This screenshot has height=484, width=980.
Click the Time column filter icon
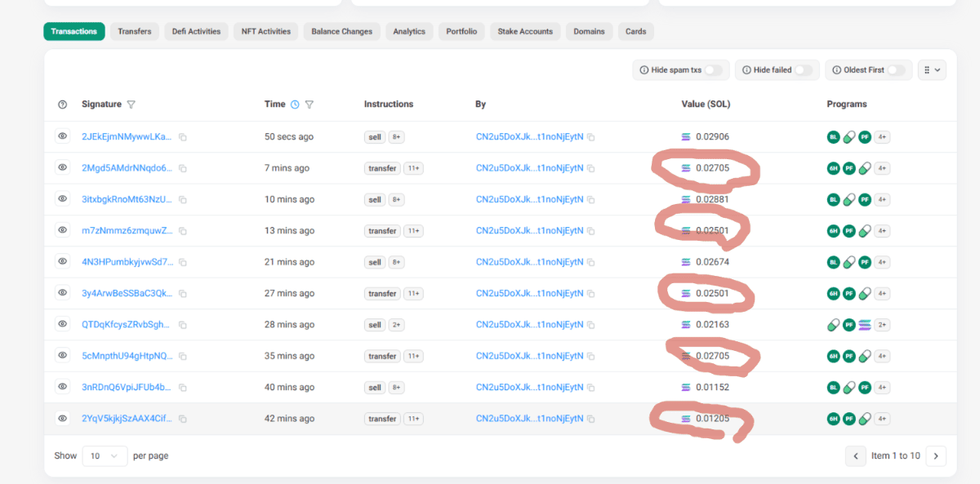point(310,104)
